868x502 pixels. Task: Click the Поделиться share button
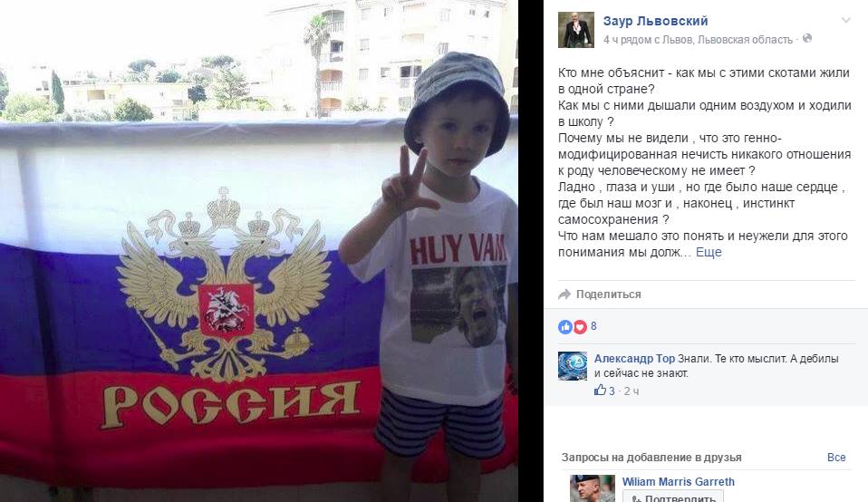[600, 294]
